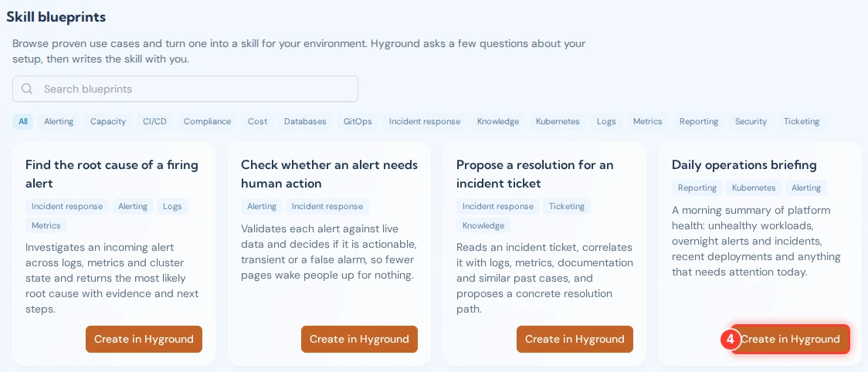Filter blueprints by Cost

pos(257,121)
